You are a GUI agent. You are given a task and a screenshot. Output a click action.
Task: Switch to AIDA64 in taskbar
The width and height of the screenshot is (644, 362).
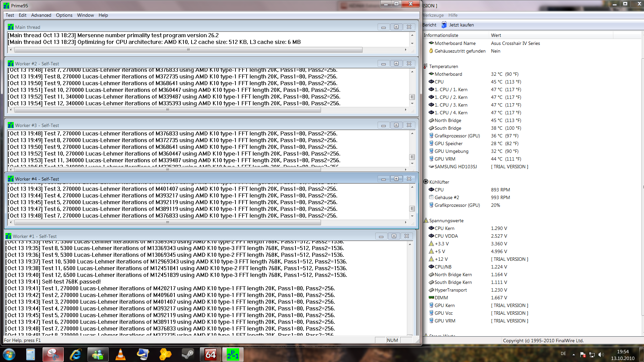[x=210, y=354]
